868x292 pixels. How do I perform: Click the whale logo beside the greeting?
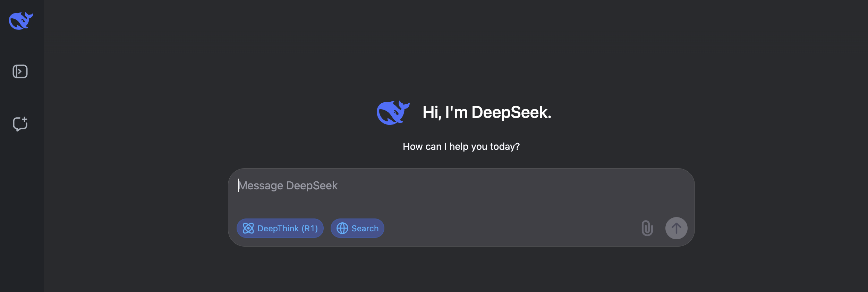coord(393,112)
